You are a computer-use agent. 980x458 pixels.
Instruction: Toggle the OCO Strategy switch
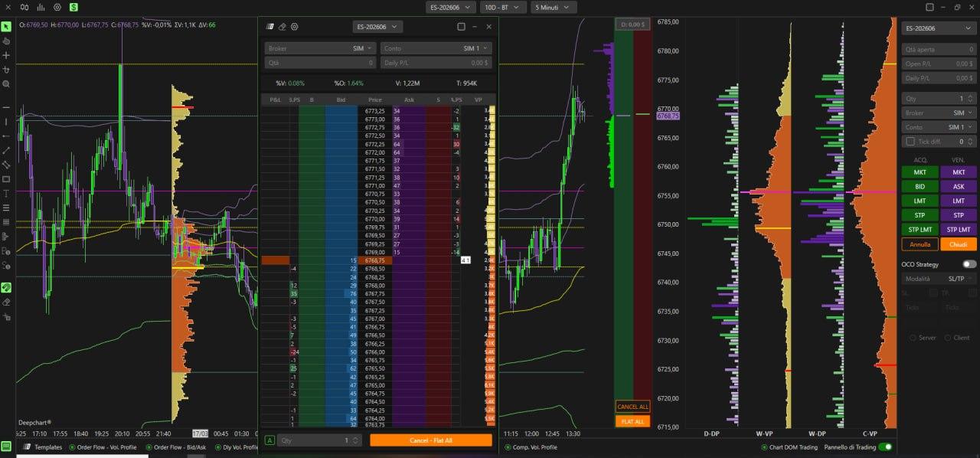coord(969,264)
